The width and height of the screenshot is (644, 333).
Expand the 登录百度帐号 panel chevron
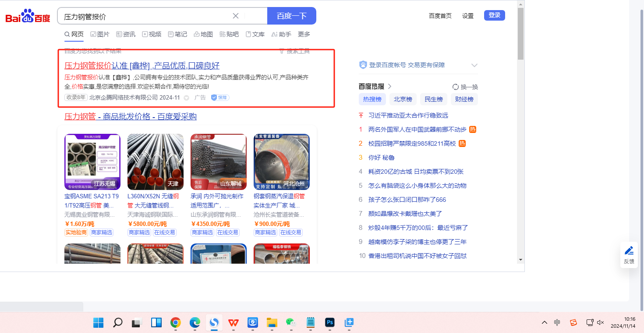[474, 65]
